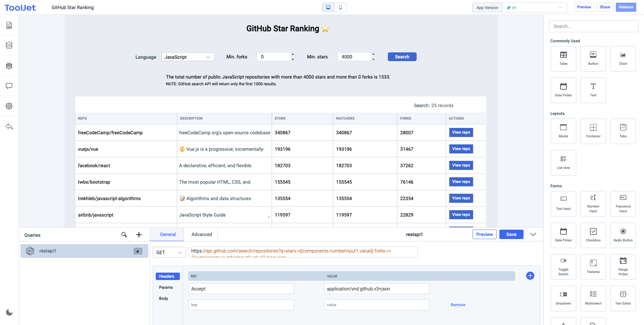Expand the App Version v1 dropdown

535,7
